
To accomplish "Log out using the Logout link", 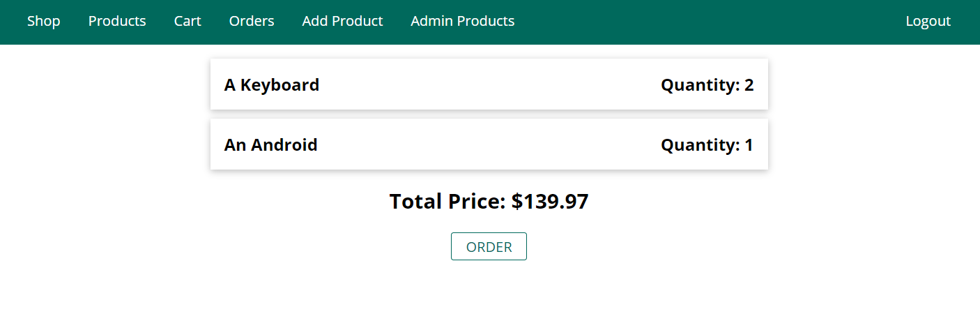I will tap(928, 21).
